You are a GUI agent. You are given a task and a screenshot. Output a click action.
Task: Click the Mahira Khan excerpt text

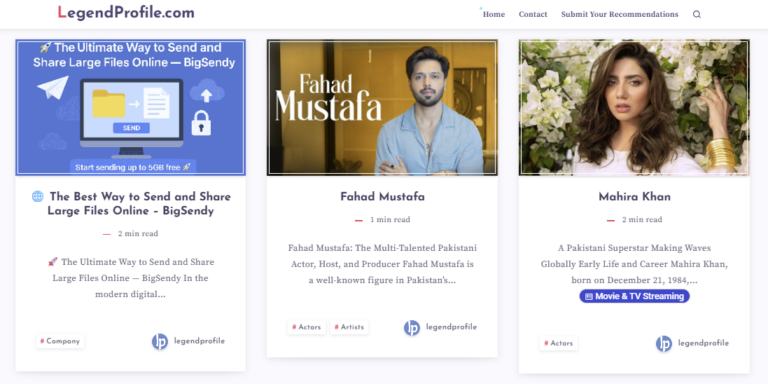[x=634, y=264]
